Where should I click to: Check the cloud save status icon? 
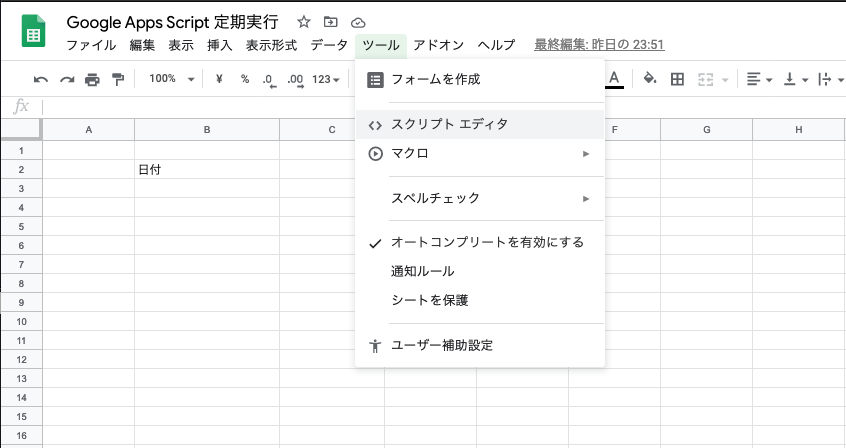pyautogui.click(x=358, y=23)
